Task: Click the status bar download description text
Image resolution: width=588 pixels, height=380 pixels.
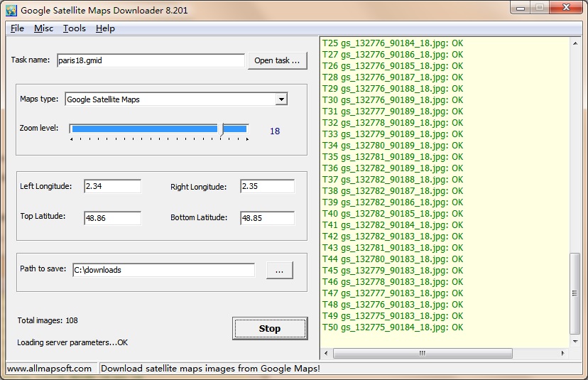Action: [x=210, y=369]
